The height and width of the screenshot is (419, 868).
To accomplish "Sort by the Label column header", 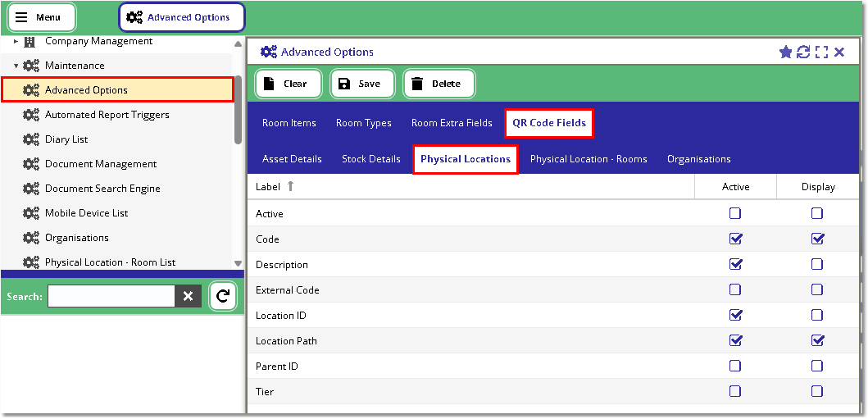I will tap(268, 187).
